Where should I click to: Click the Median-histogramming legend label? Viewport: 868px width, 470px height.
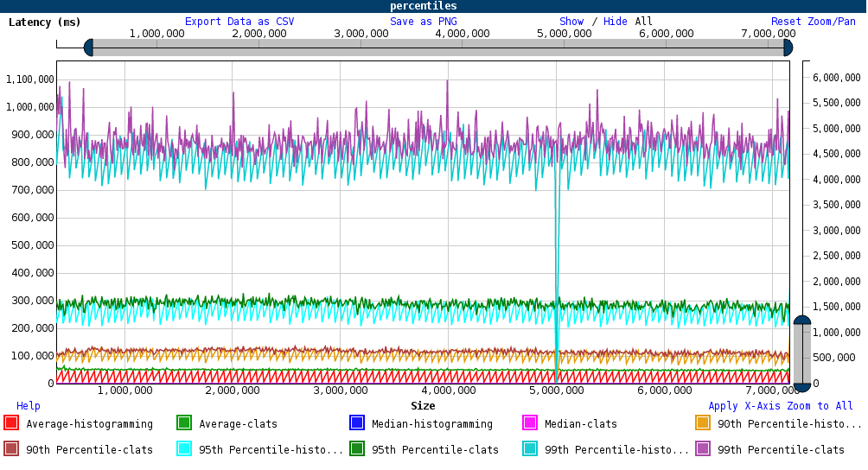[x=432, y=424]
